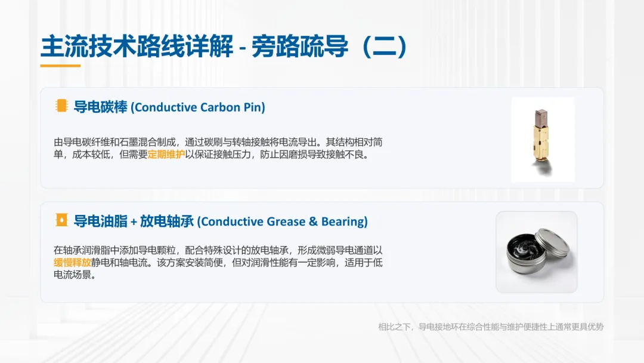Select the title text 主流技术路线详解
This screenshot has width=644, height=363.
137,47
